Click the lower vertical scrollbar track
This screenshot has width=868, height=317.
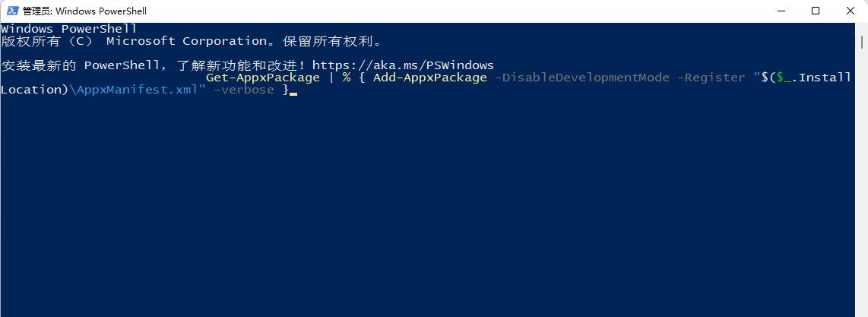click(863, 228)
